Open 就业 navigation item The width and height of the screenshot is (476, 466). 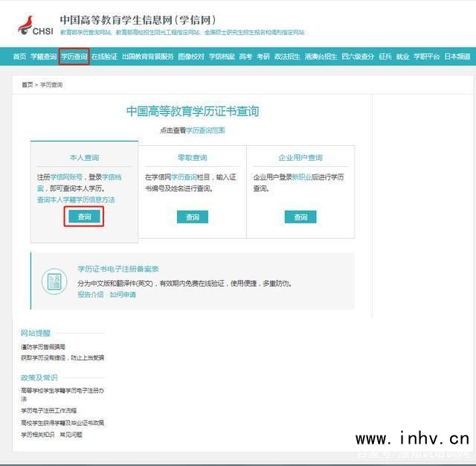coord(402,57)
